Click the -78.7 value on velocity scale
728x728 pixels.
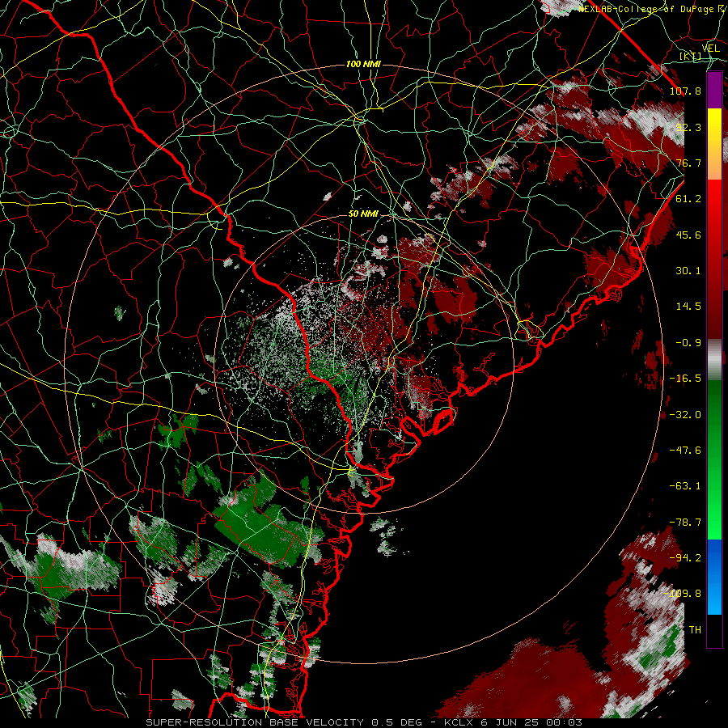[685, 523]
